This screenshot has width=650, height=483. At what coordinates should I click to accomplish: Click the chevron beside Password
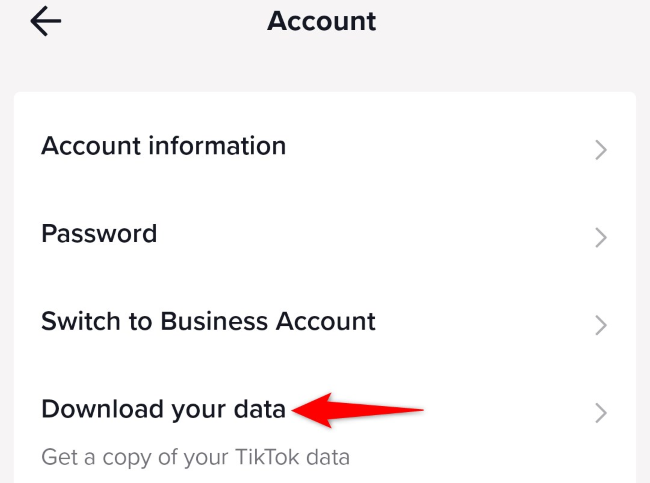click(x=601, y=237)
